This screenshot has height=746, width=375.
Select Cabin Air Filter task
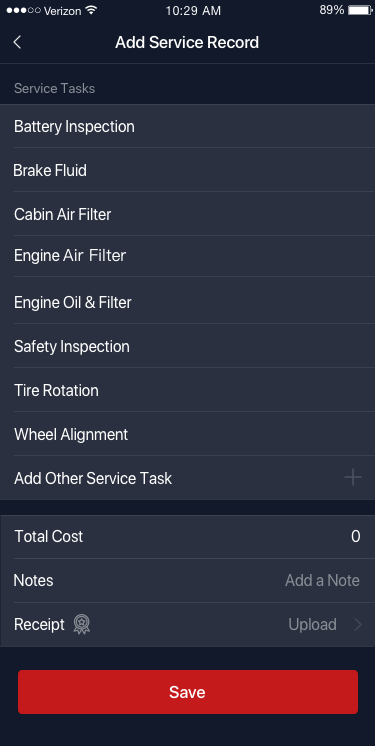pyautogui.click(x=188, y=214)
